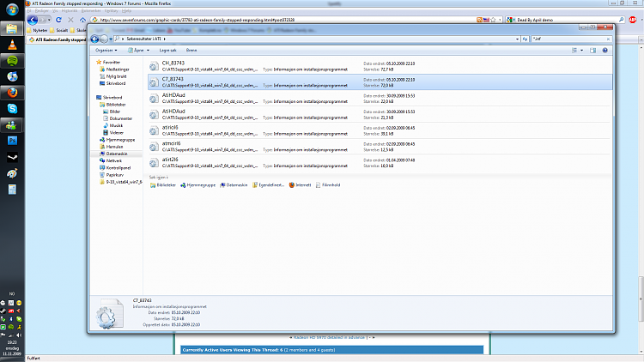Viewport: 644px width, 362px height.
Task: Switch to Firefox taskbar icon
Action: point(12,93)
